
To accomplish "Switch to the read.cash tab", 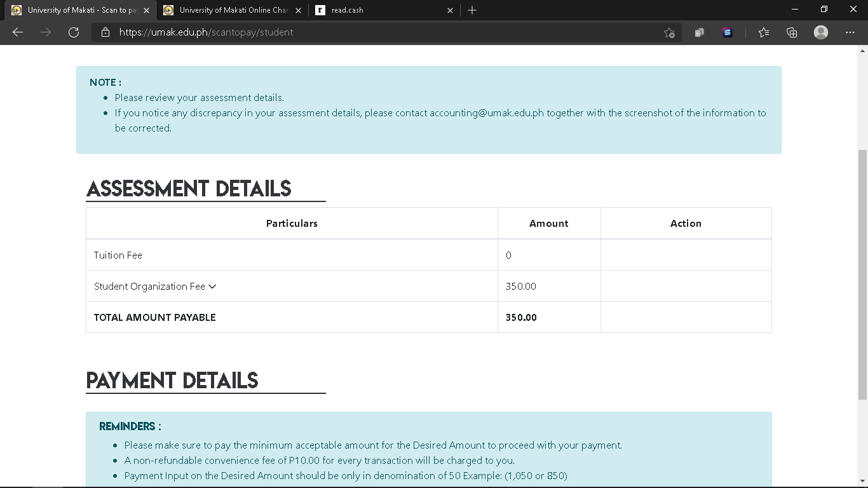I will [384, 10].
